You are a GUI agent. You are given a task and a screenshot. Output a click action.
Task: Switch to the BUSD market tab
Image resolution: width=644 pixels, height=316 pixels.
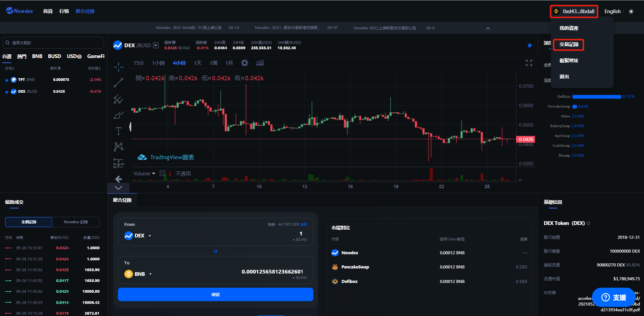tap(54, 56)
